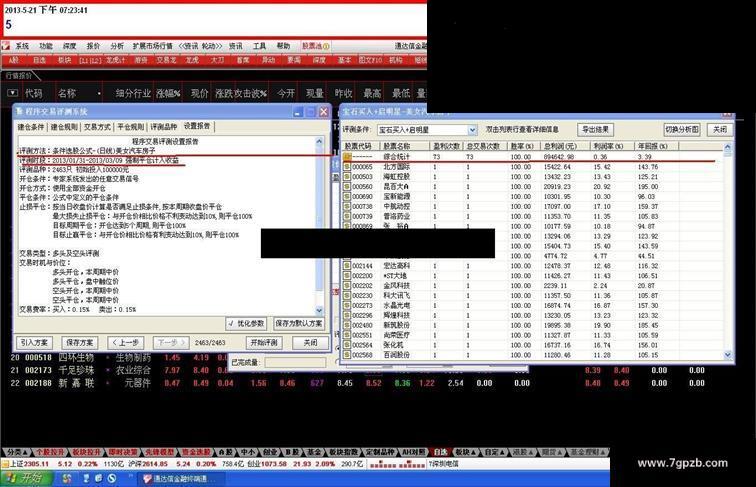This screenshot has width=756, height=487.
Task: Click the 开始评测 button
Action: [264, 342]
